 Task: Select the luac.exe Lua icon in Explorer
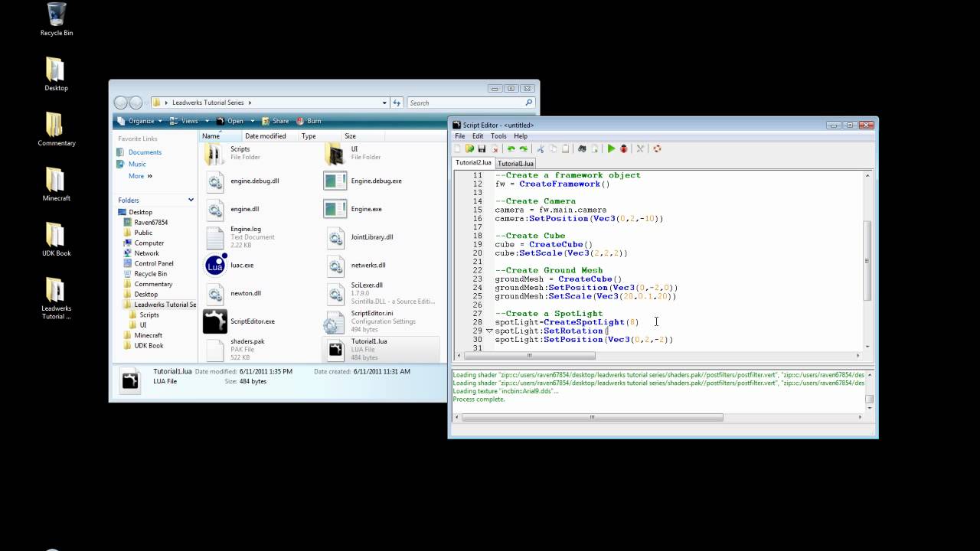pos(216,265)
